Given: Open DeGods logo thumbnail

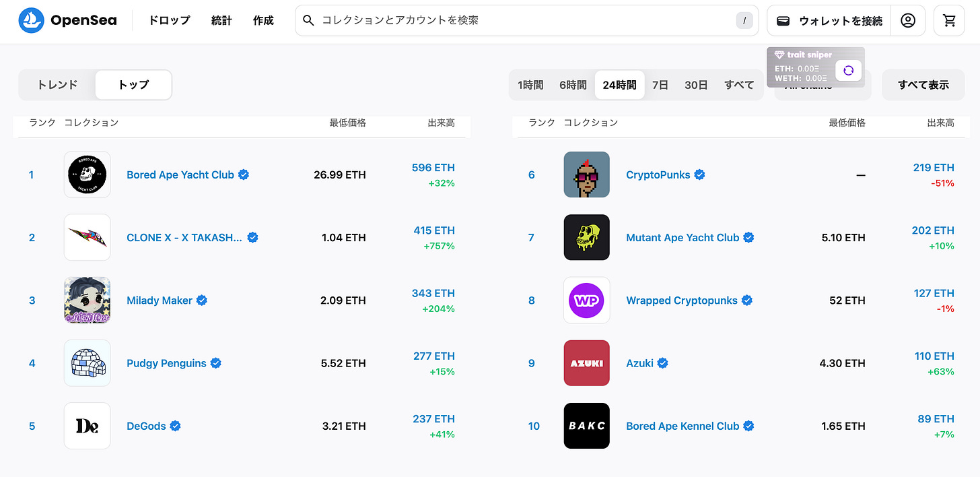Looking at the screenshot, I should (x=87, y=426).
